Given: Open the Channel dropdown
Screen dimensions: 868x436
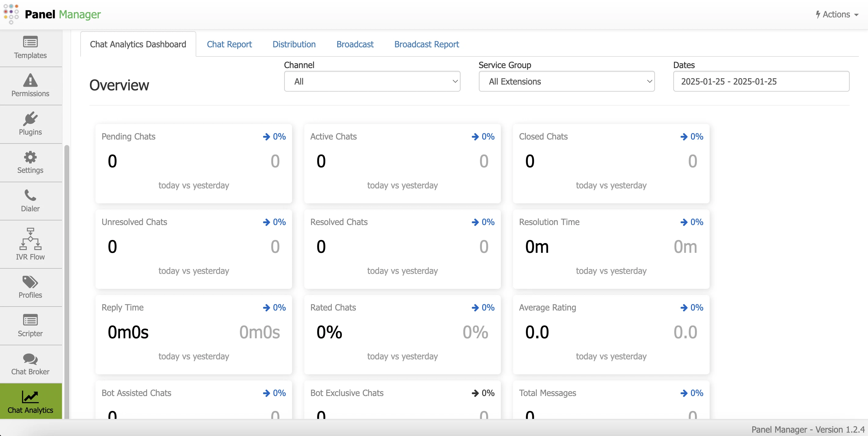Looking at the screenshot, I should 372,81.
